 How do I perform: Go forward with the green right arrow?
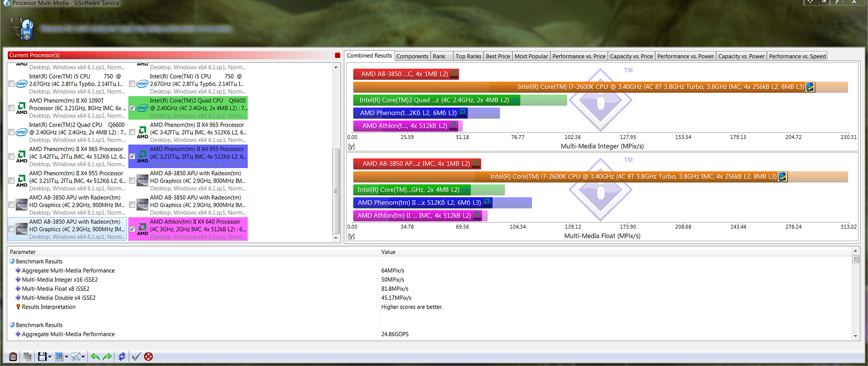107,357
